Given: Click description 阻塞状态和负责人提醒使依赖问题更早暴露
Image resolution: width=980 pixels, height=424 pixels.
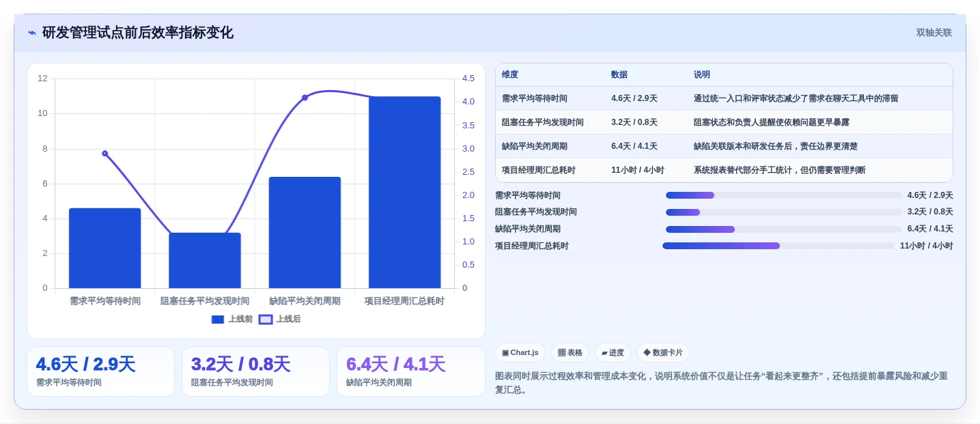Looking at the screenshot, I should [772, 122].
